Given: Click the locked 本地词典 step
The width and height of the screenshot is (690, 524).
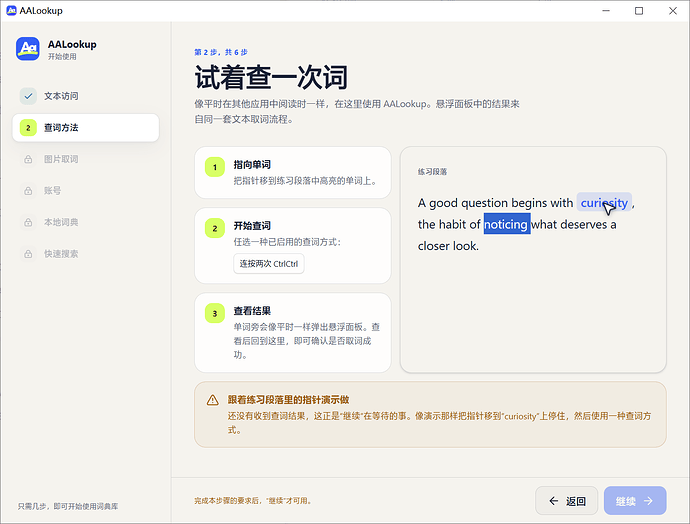Looking at the screenshot, I should click(x=85, y=222).
